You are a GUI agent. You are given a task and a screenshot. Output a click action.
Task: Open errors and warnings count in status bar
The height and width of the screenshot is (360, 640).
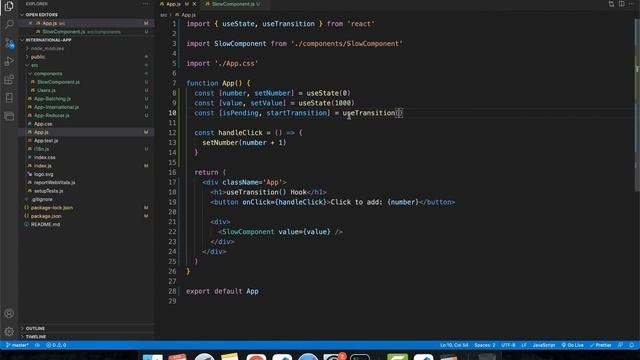(x=56, y=345)
